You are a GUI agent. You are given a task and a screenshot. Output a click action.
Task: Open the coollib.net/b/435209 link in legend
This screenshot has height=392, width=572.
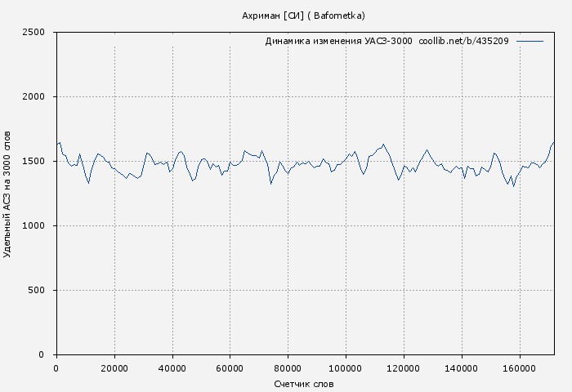click(463, 41)
